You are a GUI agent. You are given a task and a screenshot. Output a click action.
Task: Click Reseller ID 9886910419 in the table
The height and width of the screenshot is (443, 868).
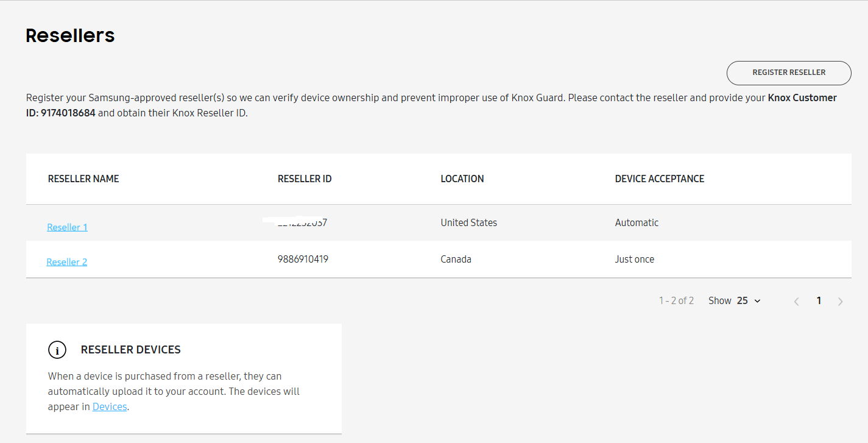click(x=303, y=259)
